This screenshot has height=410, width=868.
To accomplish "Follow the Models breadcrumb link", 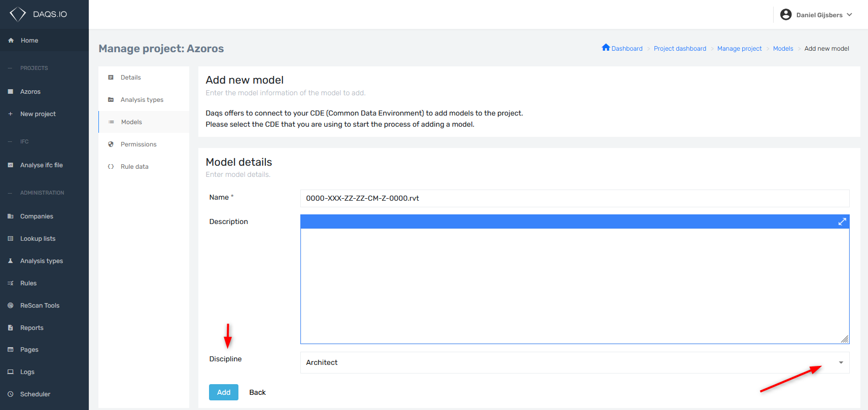I will click(783, 49).
